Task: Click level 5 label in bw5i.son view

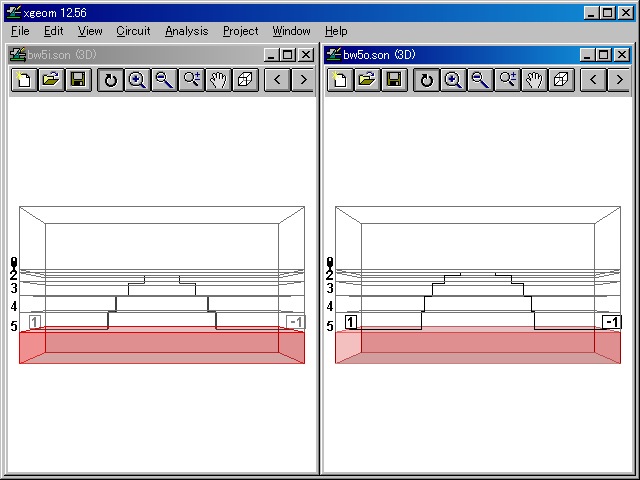Action: [14, 326]
